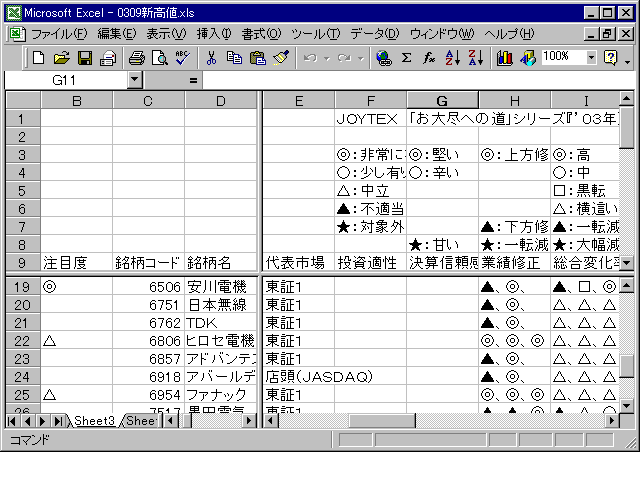Click the Edit Formula equals button
The width and height of the screenshot is (640, 480).
pos(193,80)
